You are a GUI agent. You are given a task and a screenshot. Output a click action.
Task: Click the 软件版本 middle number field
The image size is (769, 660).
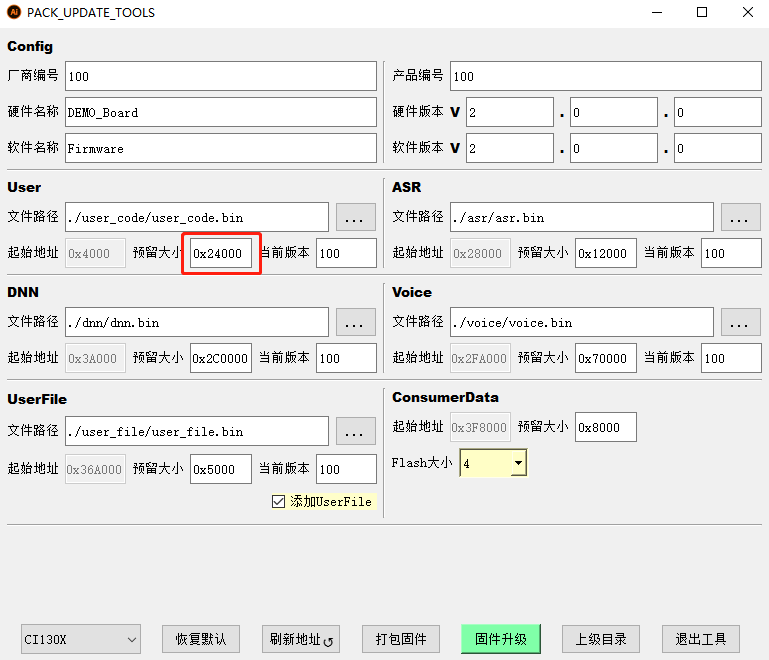tap(614, 148)
